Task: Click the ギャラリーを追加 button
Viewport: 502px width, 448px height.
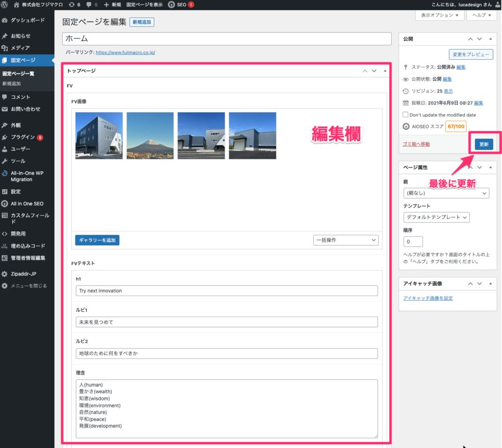Action: pos(97,240)
